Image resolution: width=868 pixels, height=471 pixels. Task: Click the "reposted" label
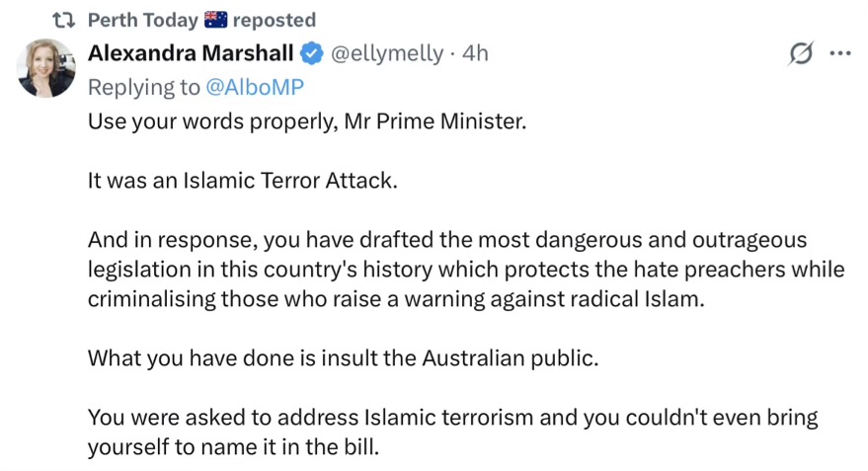pyautogui.click(x=275, y=20)
